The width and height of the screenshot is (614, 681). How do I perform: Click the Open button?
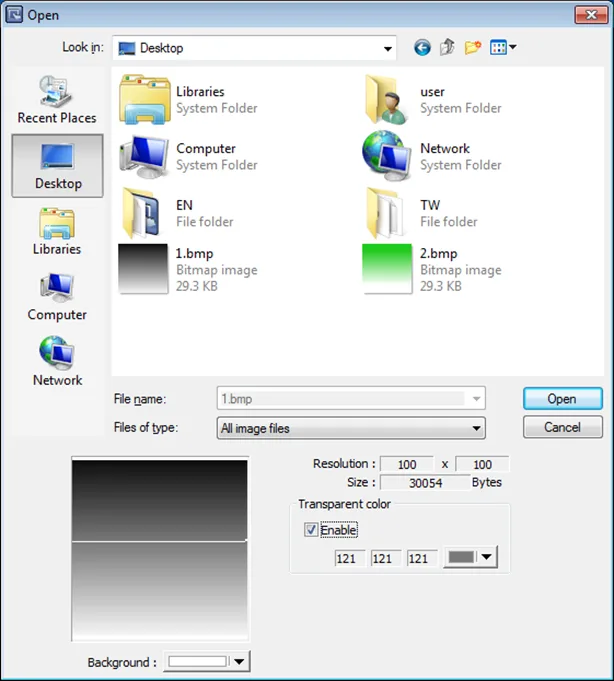click(x=563, y=398)
